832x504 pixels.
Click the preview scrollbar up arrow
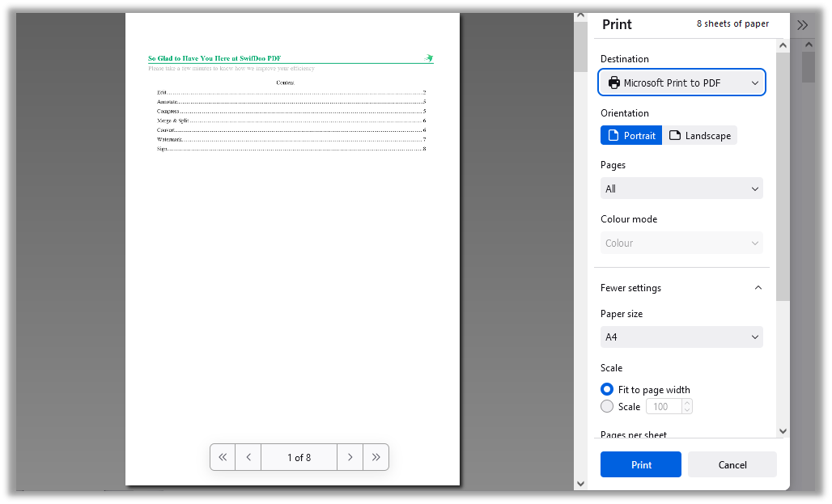pyautogui.click(x=580, y=15)
